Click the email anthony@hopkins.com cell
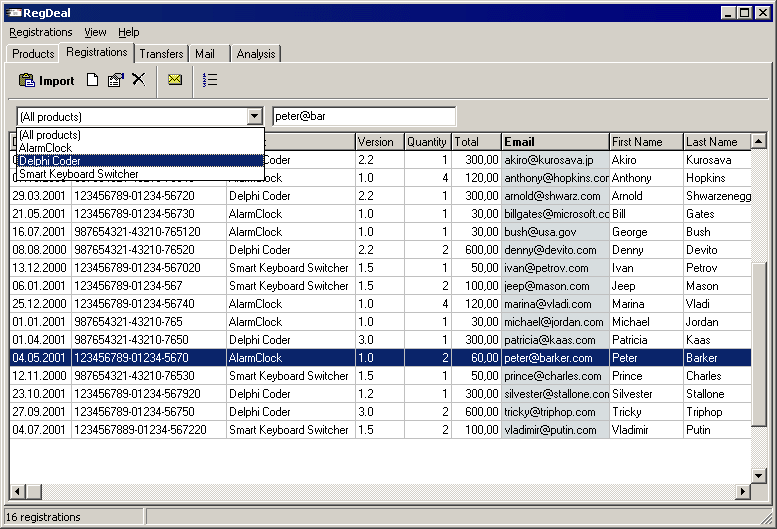The width and height of the screenshot is (777, 529). 555,178
